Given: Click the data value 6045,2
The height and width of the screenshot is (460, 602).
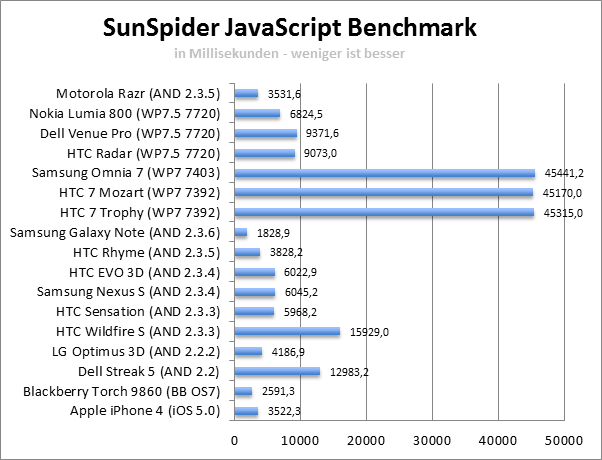Looking at the screenshot, I should 301,292.
